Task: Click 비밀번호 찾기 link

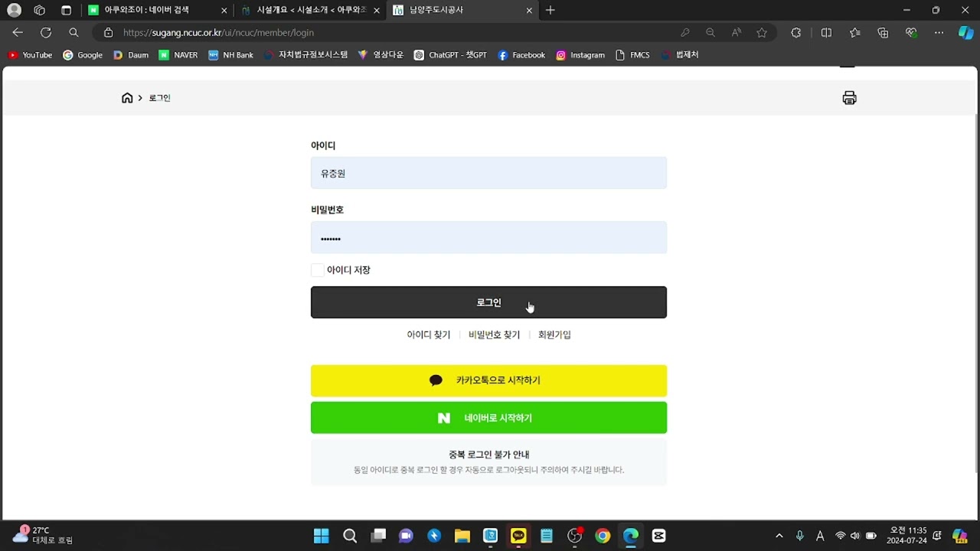Action: coord(495,334)
